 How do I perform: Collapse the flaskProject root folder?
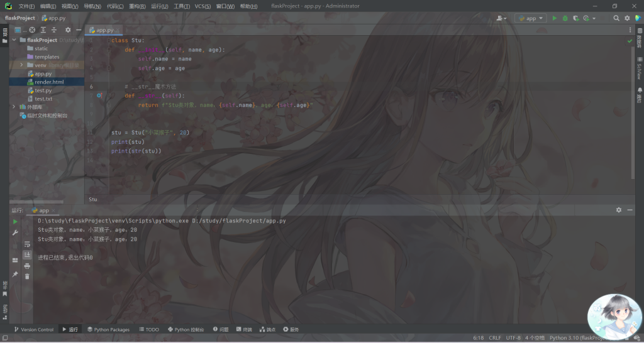[x=14, y=40]
